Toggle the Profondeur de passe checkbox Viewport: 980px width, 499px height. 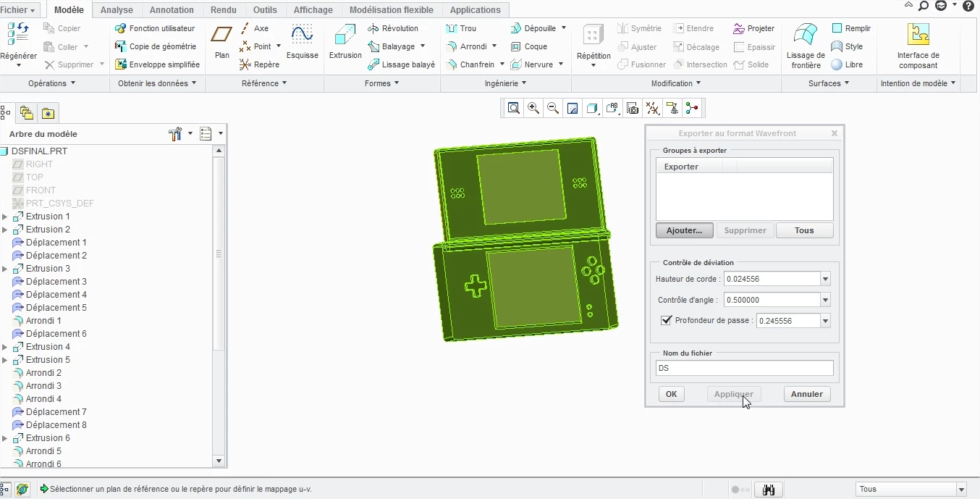pyautogui.click(x=667, y=320)
